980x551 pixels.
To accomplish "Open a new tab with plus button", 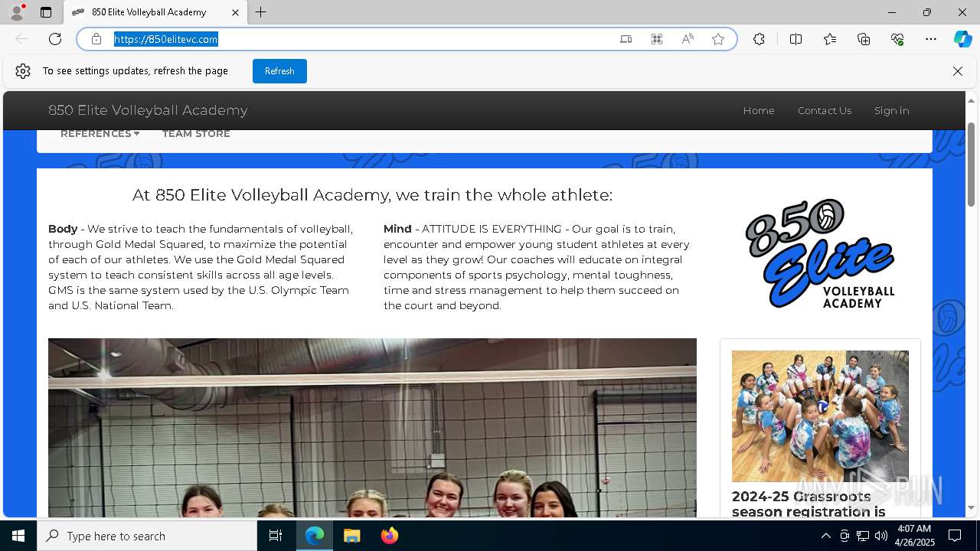I will [x=261, y=12].
